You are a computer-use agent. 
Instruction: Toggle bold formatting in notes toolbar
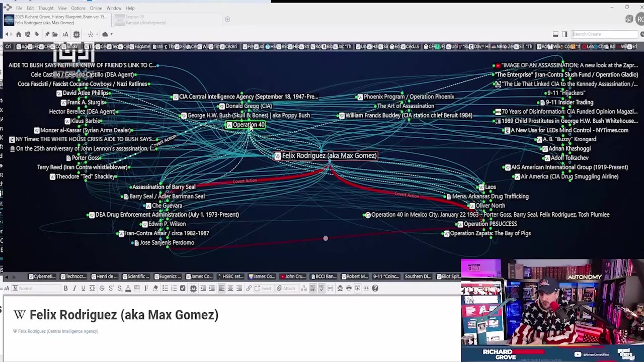[x=66, y=288]
